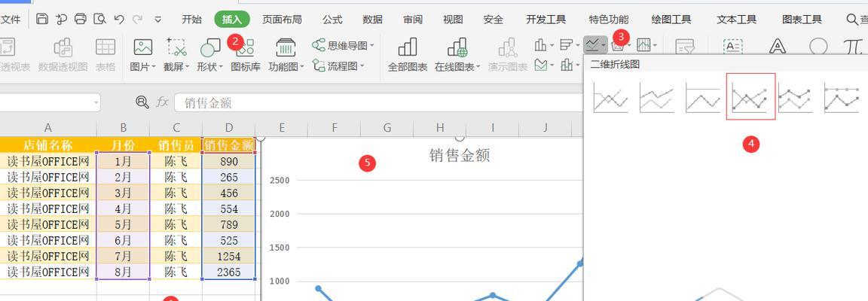Viewport: 868px width, 301px height.
Task: Open the 功能图 dropdown
Action: click(x=286, y=56)
